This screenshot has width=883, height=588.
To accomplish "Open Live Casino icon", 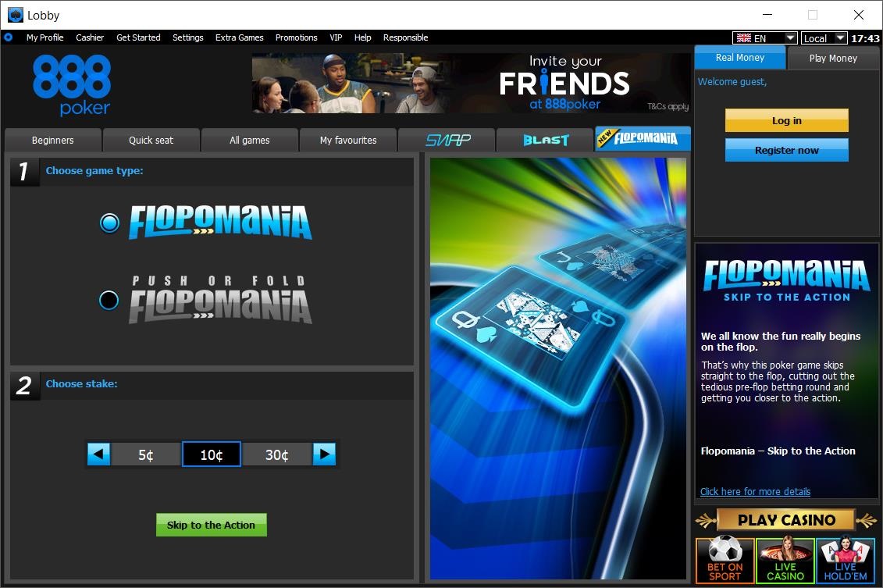I will tap(785, 560).
